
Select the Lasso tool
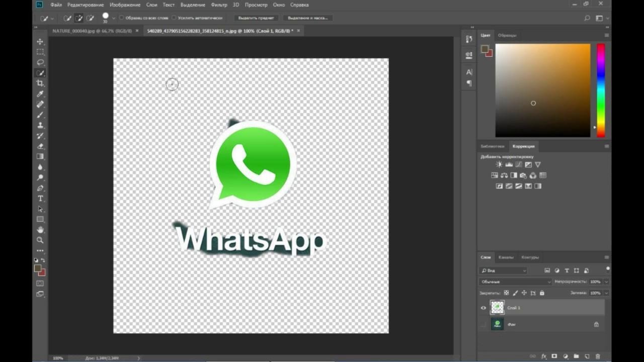[40, 62]
